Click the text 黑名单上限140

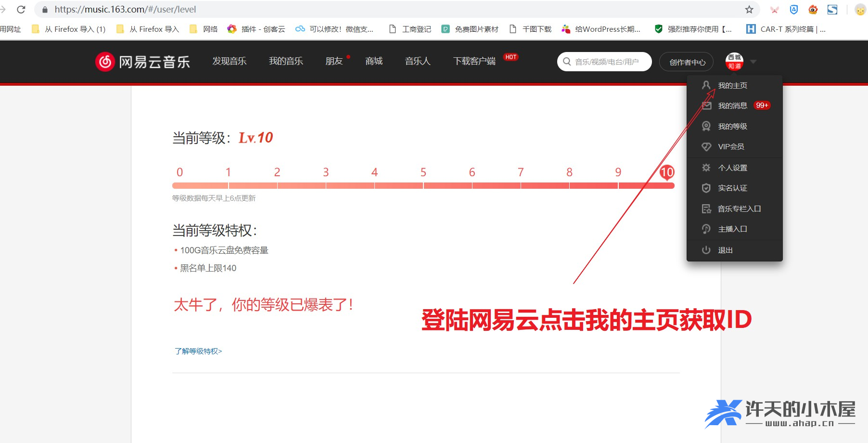coord(208,268)
